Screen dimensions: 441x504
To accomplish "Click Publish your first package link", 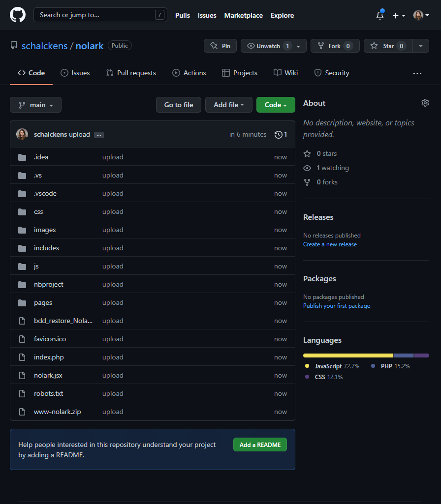I will click(x=337, y=306).
